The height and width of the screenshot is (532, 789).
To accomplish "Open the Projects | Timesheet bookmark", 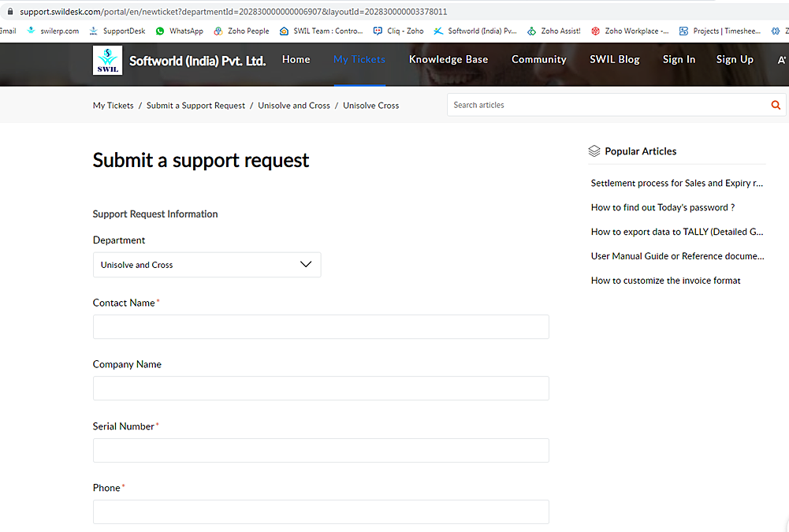I will (x=720, y=31).
